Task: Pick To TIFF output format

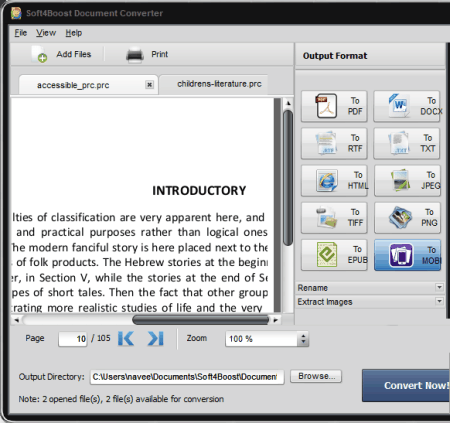Action: (334, 218)
